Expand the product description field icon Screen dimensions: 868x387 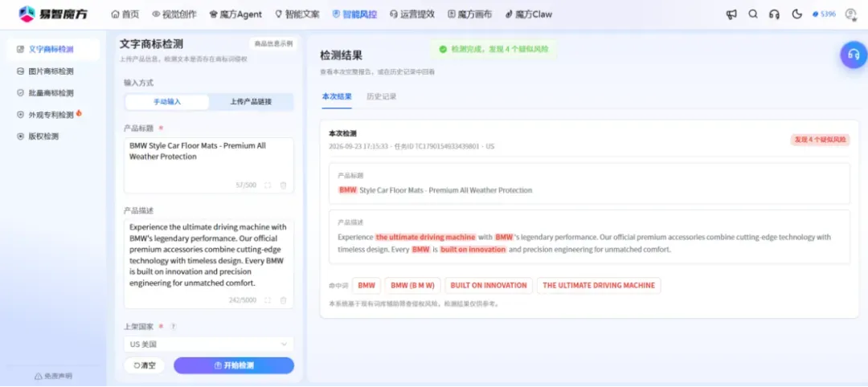tap(268, 300)
